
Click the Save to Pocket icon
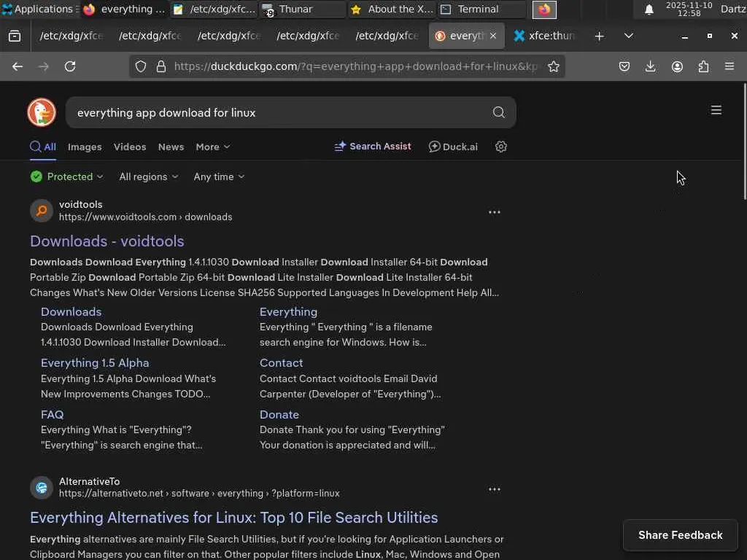tap(624, 66)
